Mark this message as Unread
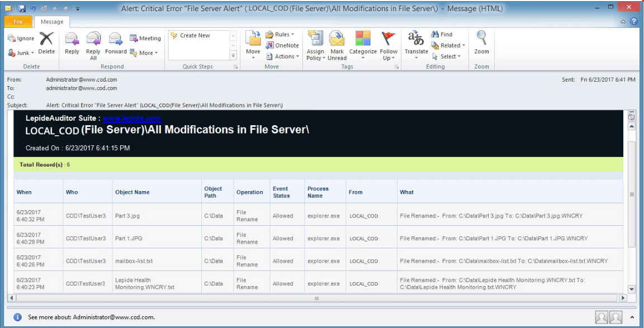644x328 pixels. [337, 46]
